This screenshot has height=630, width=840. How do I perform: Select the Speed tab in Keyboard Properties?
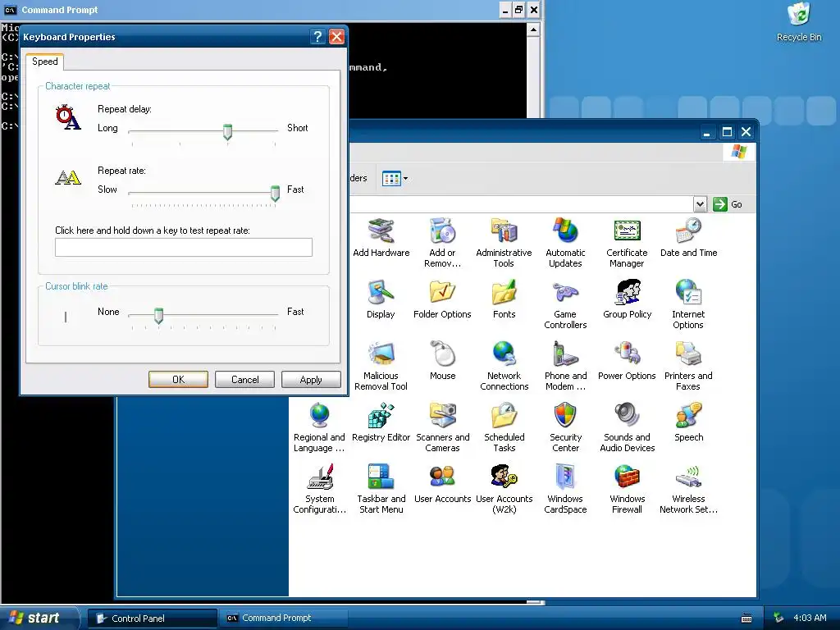45,62
